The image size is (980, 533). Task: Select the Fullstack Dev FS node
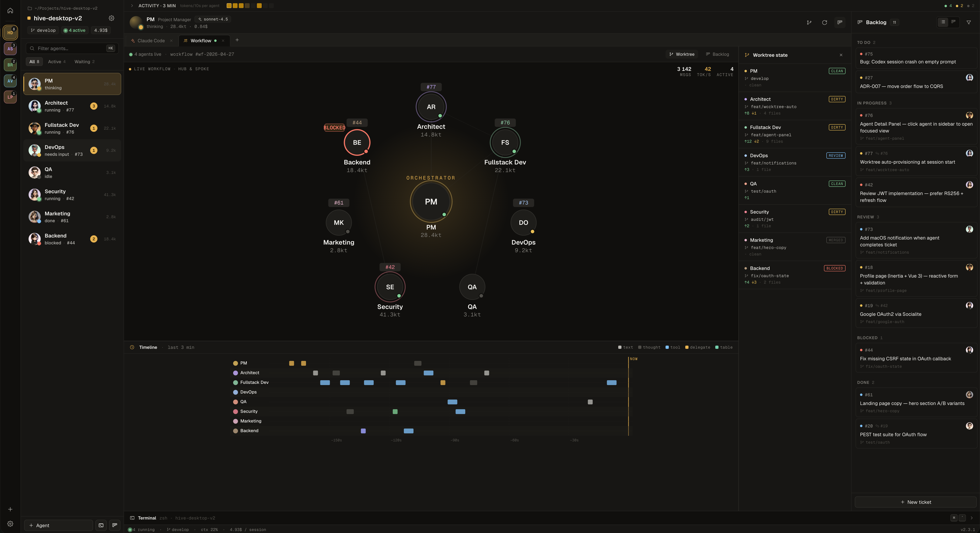pyautogui.click(x=505, y=143)
